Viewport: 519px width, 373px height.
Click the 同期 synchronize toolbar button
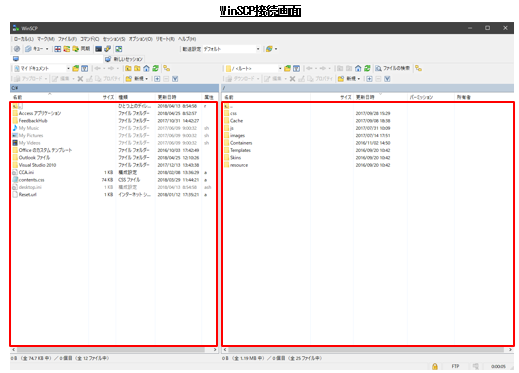pyautogui.click(x=81, y=49)
